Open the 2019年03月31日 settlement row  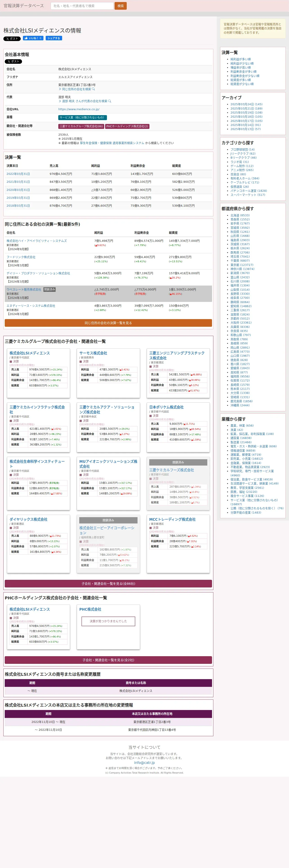pyautogui.click(x=18, y=198)
